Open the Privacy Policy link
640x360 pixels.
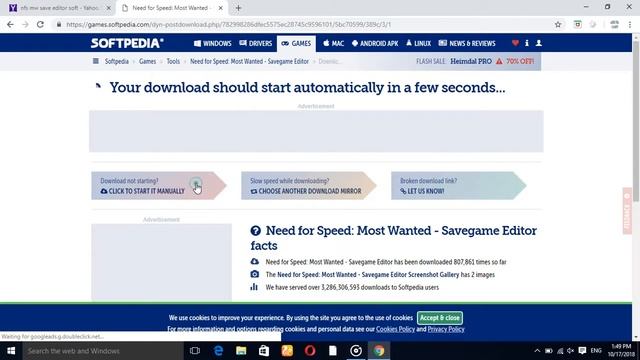pos(446,329)
